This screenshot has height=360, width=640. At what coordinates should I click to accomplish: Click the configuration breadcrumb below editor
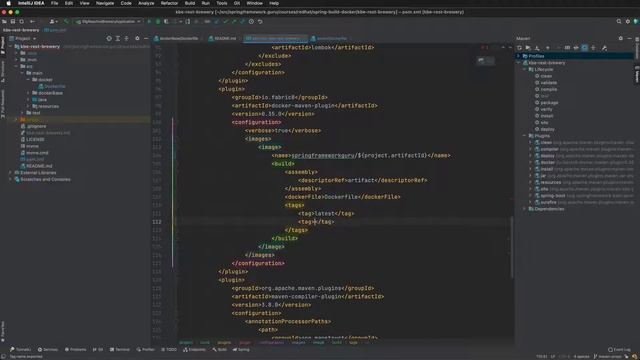pos(271,342)
